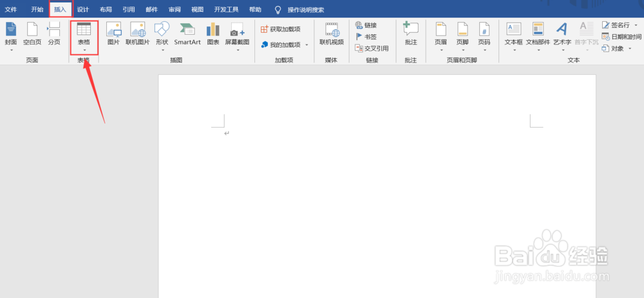Expand the Screenshot dropdown arrow
The height and width of the screenshot is (298, 644).
point(238,50)
